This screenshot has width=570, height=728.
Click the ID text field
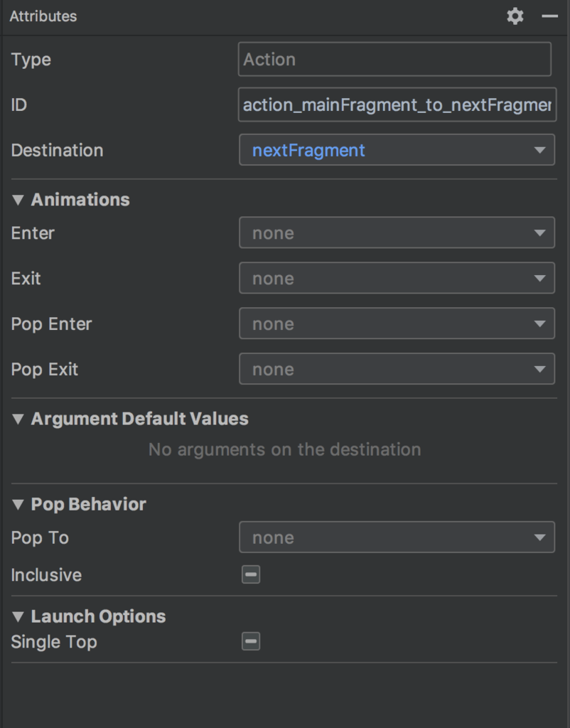tap(397, 105)
